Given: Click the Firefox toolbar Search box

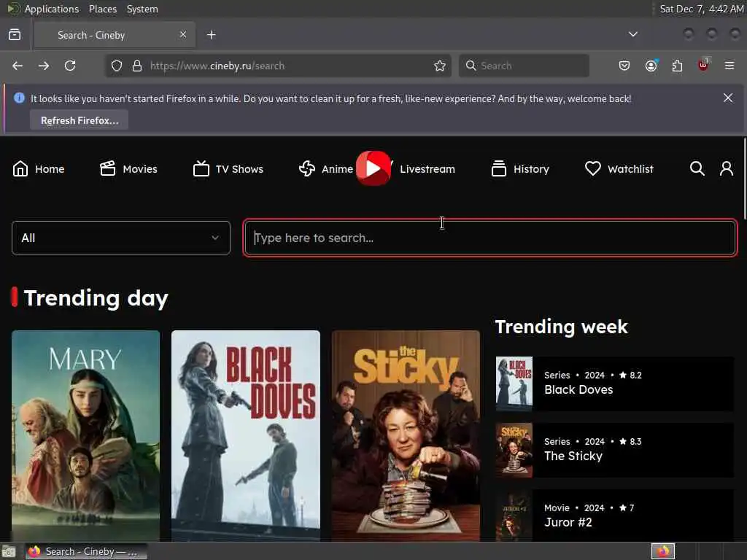Looking at the screenshot, I should 524,66.
